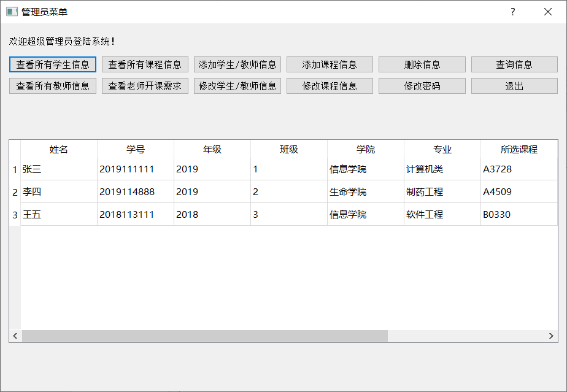
Task: Select the 制药工程 major cell
Action: (442, 191)
